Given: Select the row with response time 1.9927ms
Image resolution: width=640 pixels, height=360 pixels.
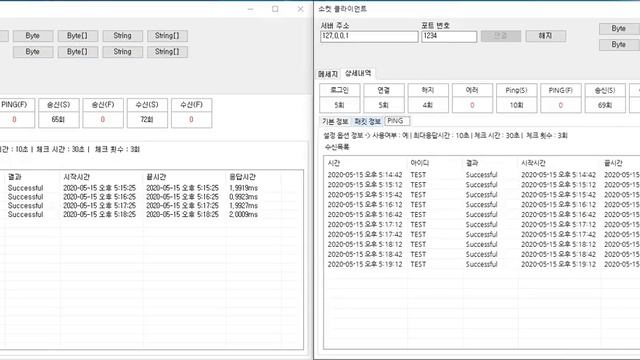Looking at the screenshot, I should pos(151,206).
